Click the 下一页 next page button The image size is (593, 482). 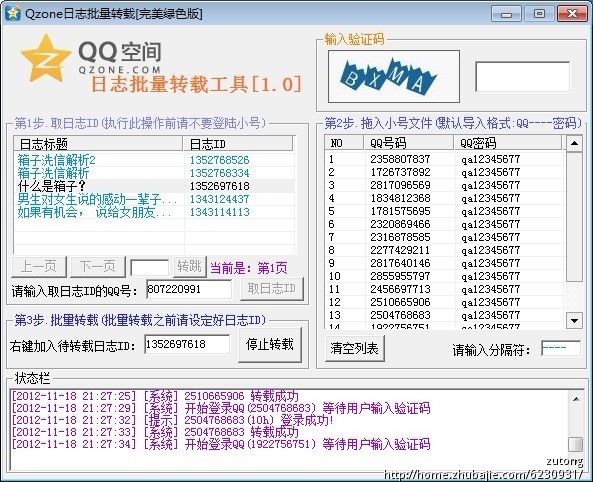coord(98,267)
